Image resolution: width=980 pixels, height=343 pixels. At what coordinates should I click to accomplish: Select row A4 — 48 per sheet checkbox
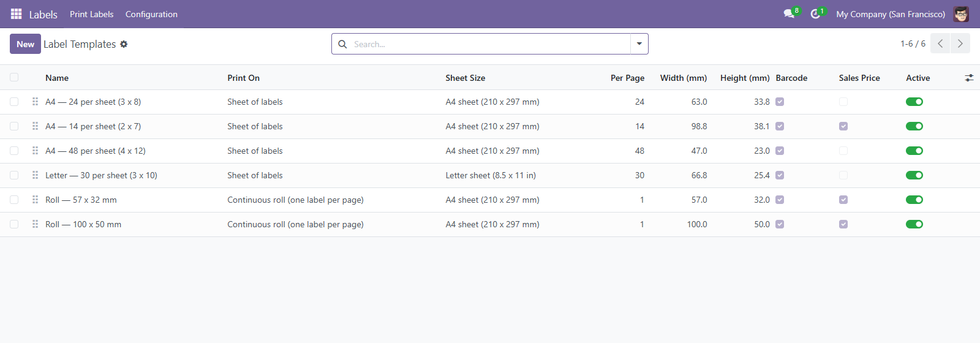(x=14, y=151)
